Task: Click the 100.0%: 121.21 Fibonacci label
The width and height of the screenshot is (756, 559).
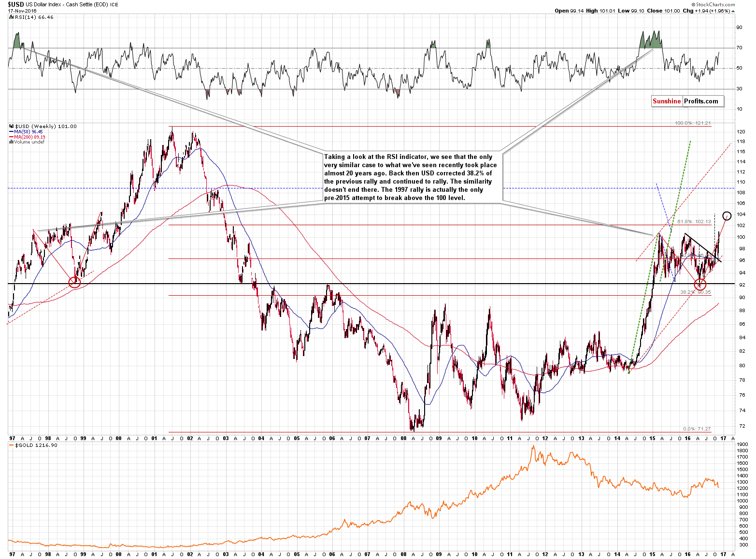Action: 693,123
